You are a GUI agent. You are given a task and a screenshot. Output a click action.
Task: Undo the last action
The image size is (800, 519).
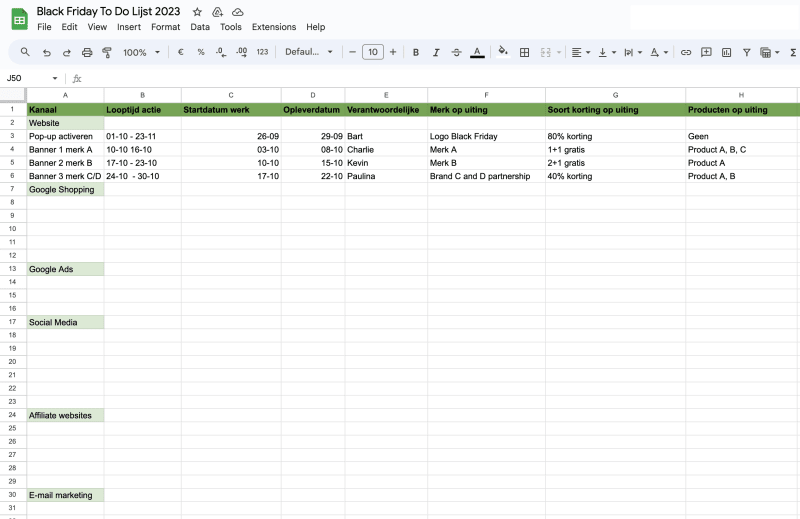click(46, 52)
